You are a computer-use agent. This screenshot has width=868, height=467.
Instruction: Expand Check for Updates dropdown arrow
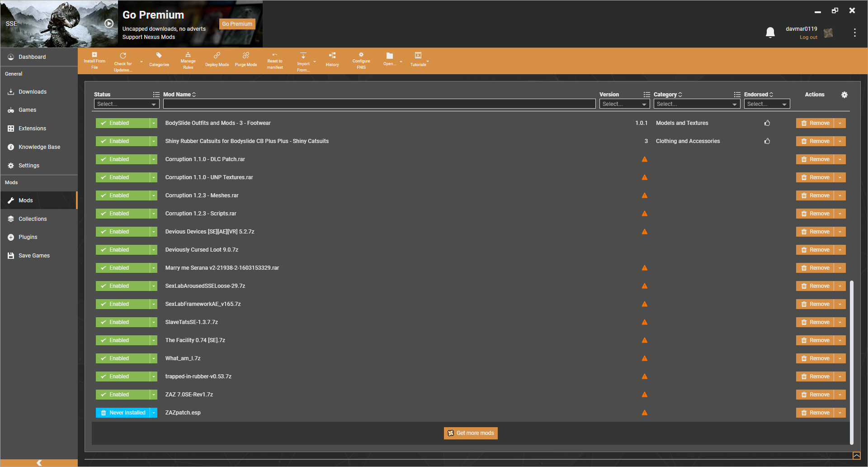coord(141,62)
